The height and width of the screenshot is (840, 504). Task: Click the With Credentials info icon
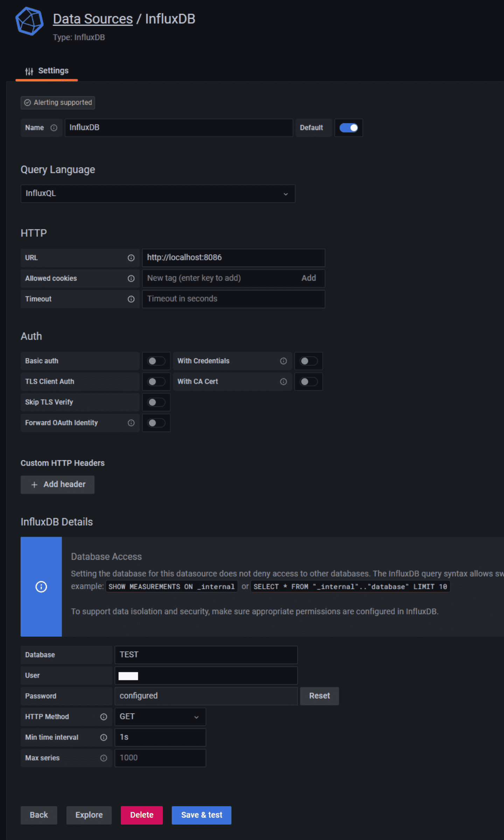tap(283, 361)
